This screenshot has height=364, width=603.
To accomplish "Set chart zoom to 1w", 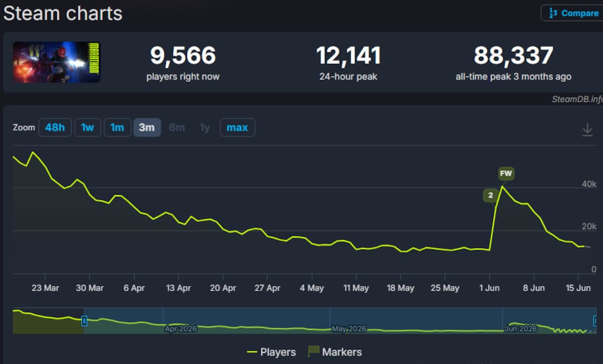I will click(88, 128).
